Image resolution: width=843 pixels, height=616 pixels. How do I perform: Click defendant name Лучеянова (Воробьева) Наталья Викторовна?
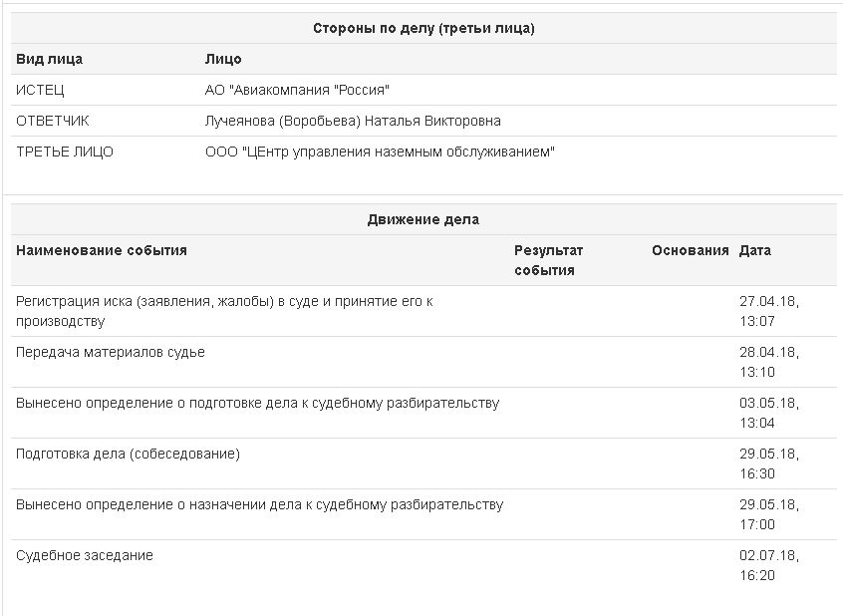353,121
